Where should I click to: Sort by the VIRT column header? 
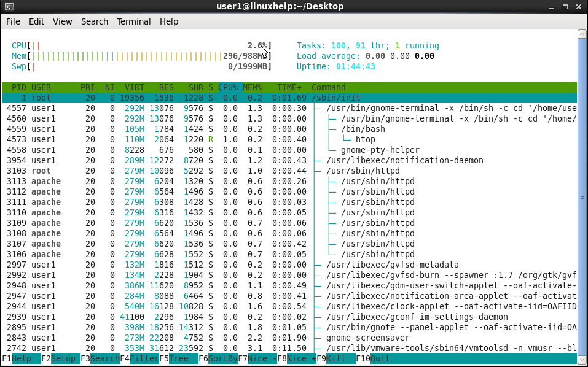pyautogui.click(x=135, y=87)
